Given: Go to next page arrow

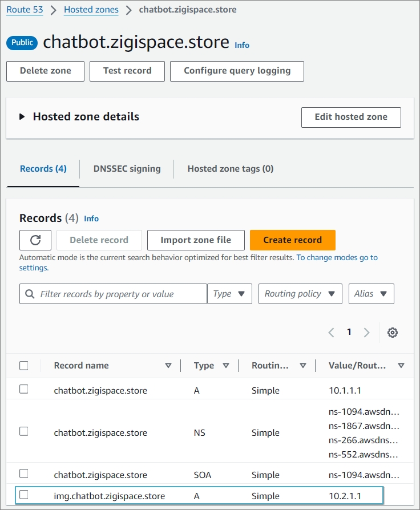Looking at the screenshot, I should pyautogui.click(x=367, y=333).
